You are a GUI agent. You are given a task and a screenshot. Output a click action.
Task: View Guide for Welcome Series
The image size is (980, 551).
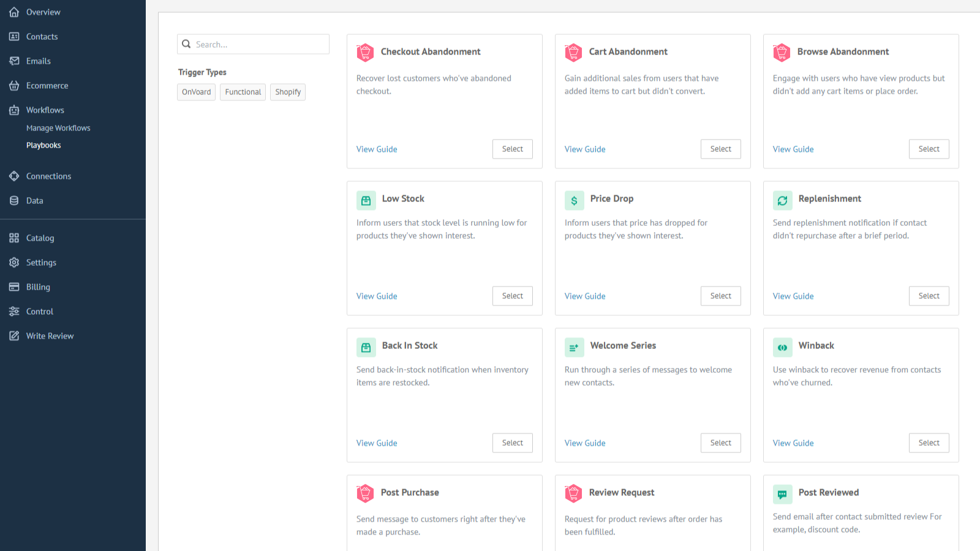[585, 443]
